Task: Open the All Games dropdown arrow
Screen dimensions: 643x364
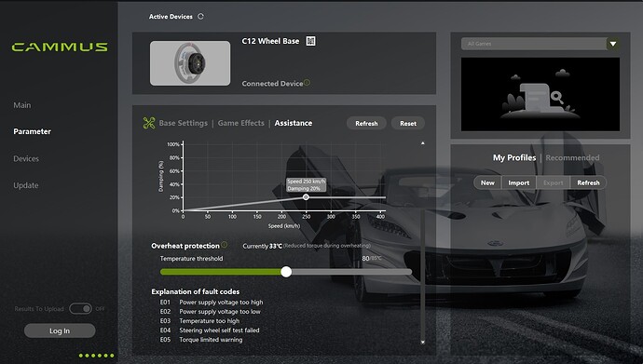Action: click(x=612, y=44)
